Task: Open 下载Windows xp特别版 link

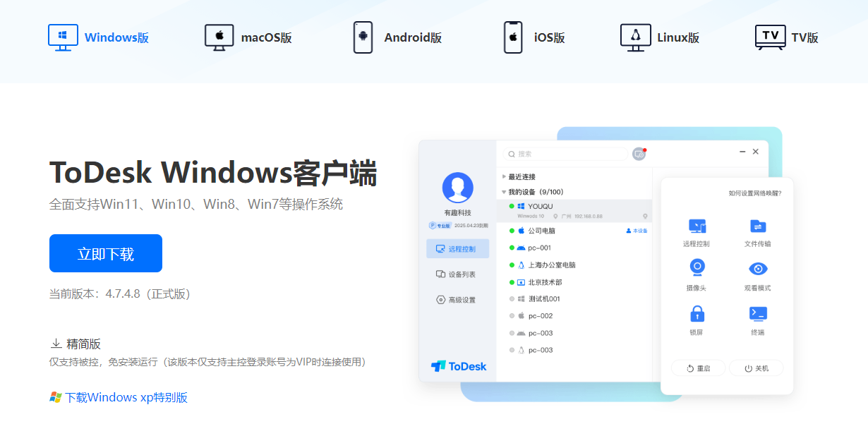Action: (x=127, y=397)
